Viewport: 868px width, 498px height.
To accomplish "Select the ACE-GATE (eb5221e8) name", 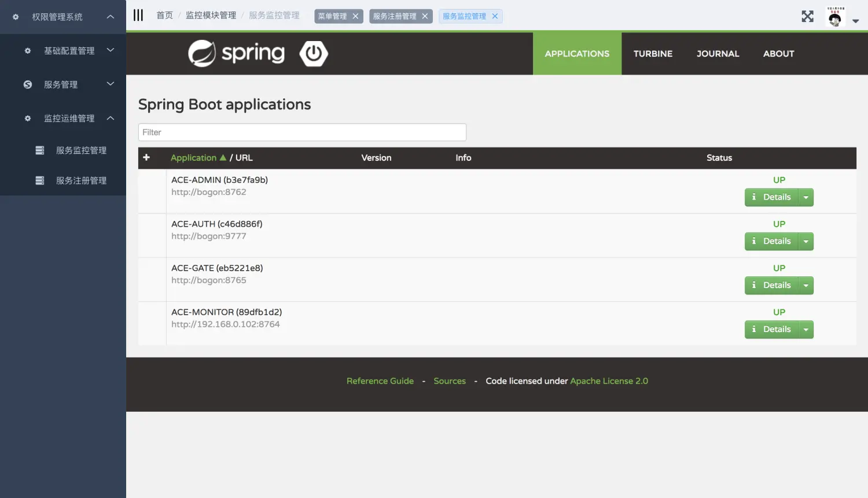I will [x=217, y=268].
